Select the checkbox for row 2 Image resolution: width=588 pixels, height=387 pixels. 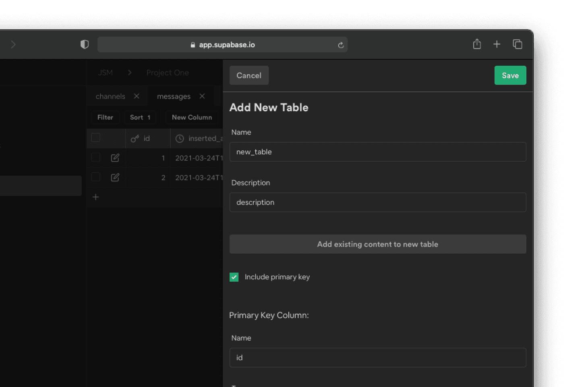click(x=96, y=177)
